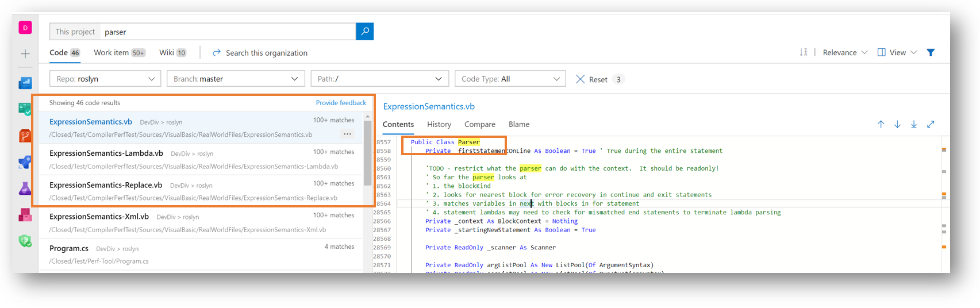980x308 pixels.
Task: Select ExpressionSemantics-Lambda.vb search result
Action: [x=106, y=153]
